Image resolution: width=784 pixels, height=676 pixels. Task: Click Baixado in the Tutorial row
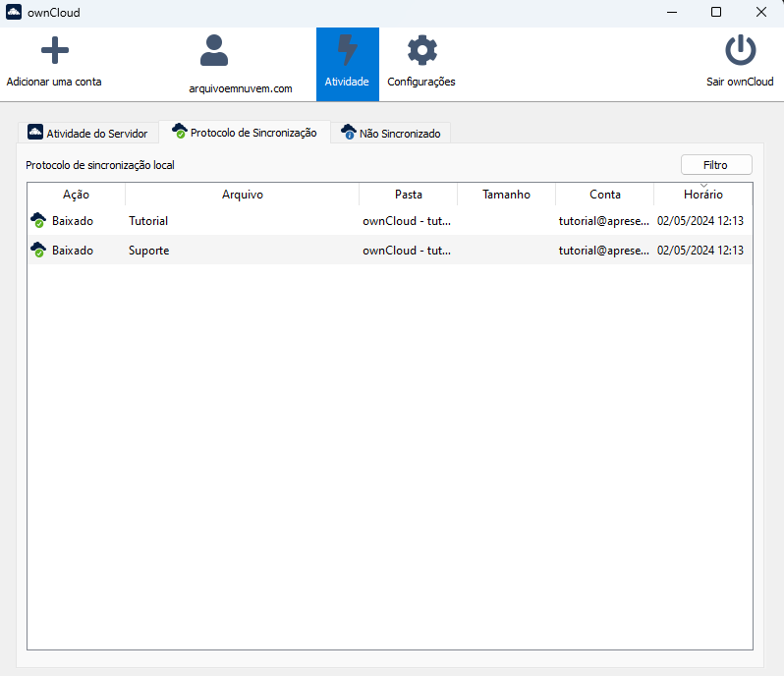[x=73, y=221]
